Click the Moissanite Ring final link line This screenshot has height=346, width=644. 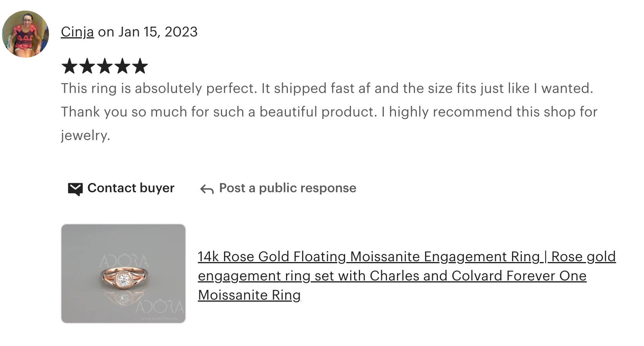click(249, 295)
